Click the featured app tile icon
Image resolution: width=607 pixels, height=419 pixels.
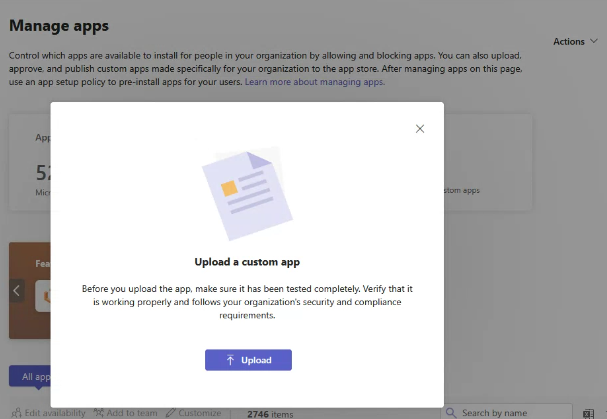coord(45,295)
